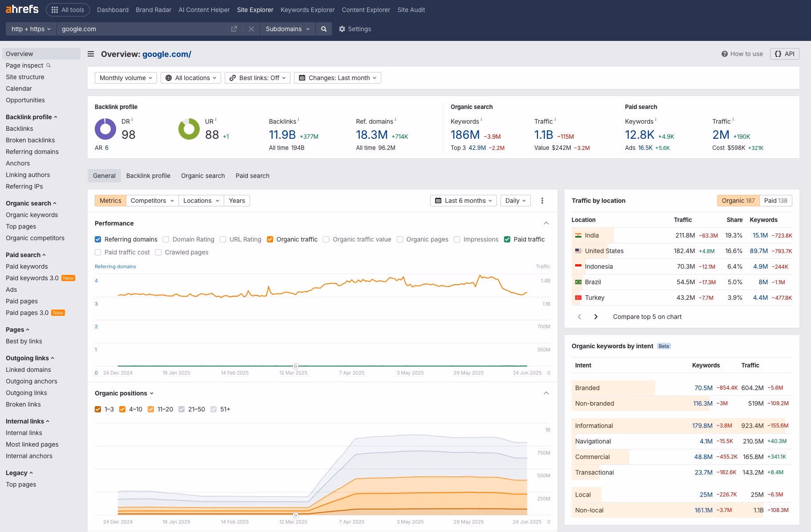
Task: Click the India flag icon
Action: click(x=578, y=235)
